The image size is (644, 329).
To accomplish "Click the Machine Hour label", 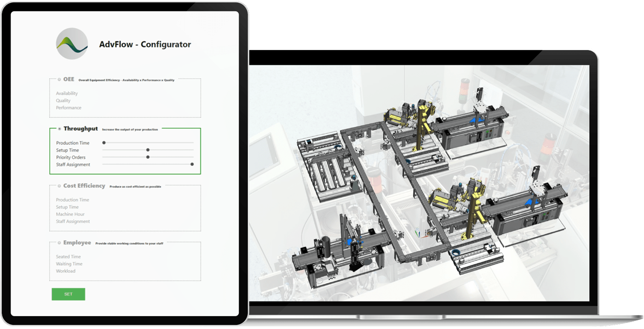I will coord(70,214).
